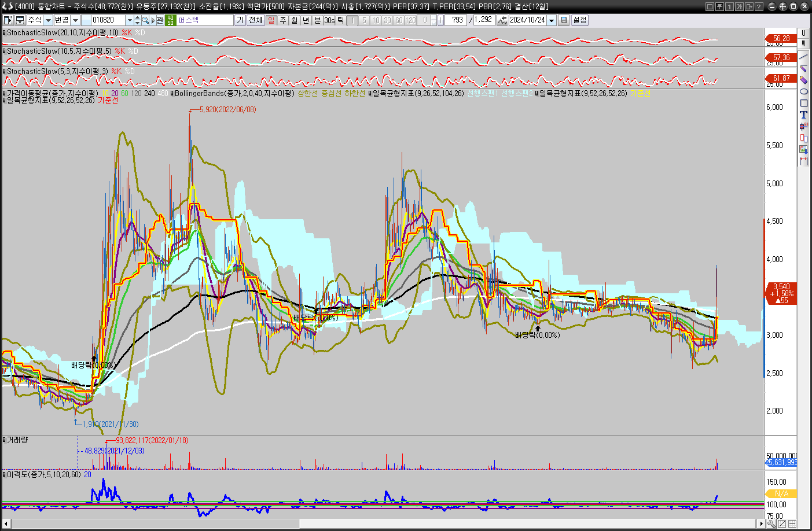Toggle the 기 button in toolbar

[x=240, y=20]
